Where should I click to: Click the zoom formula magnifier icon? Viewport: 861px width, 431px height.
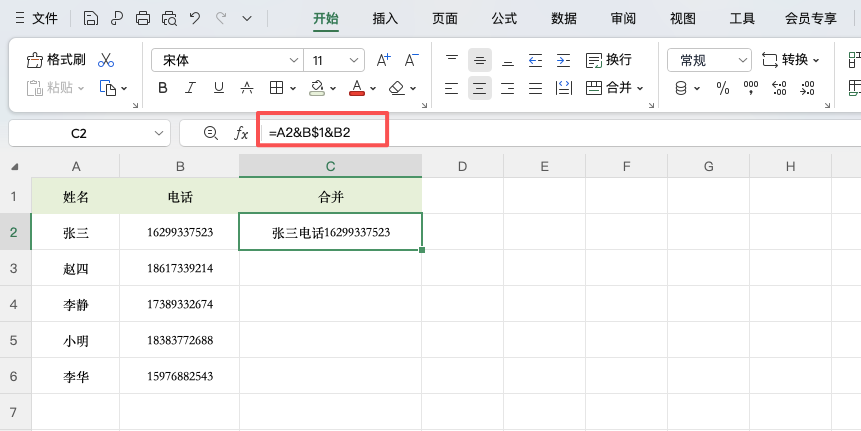tap(210, 133)
